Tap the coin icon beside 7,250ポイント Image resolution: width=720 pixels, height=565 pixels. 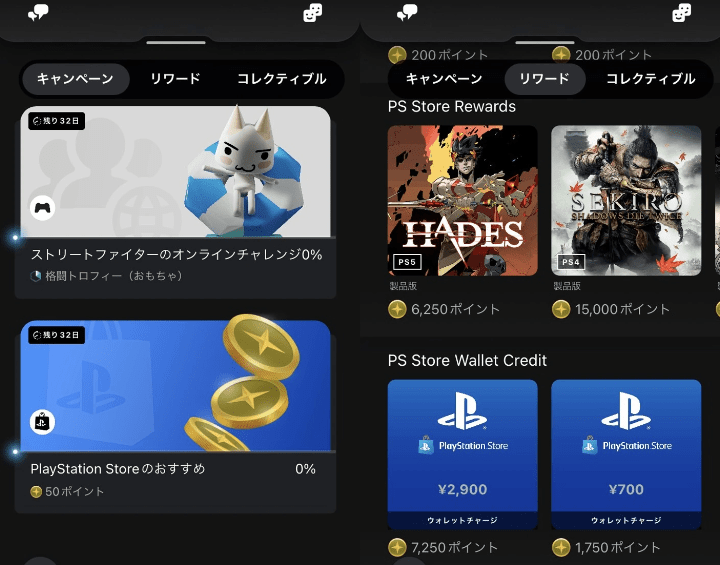pos(397,548)
